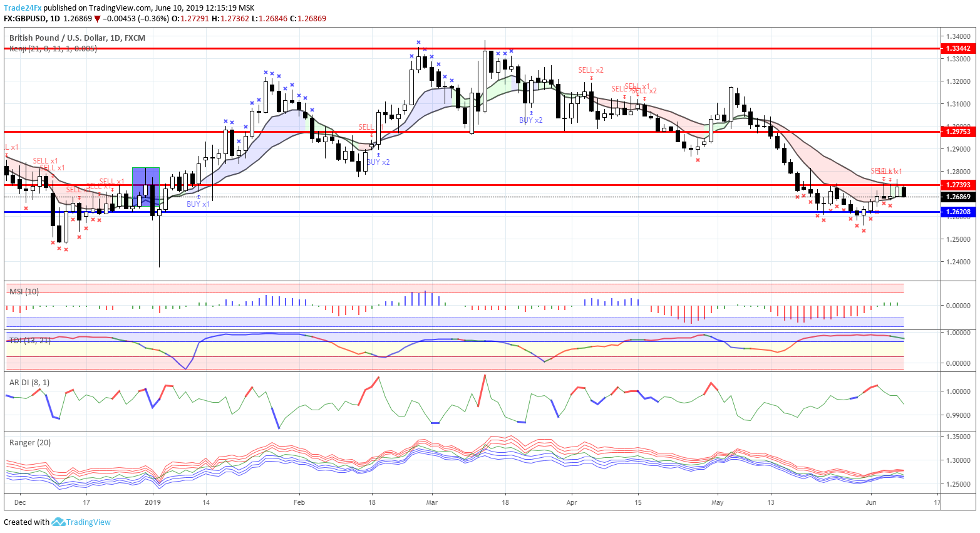Click the TradingView cloud logo icon
The width and height of the screenshot is (980, 533).
(58, 522)
